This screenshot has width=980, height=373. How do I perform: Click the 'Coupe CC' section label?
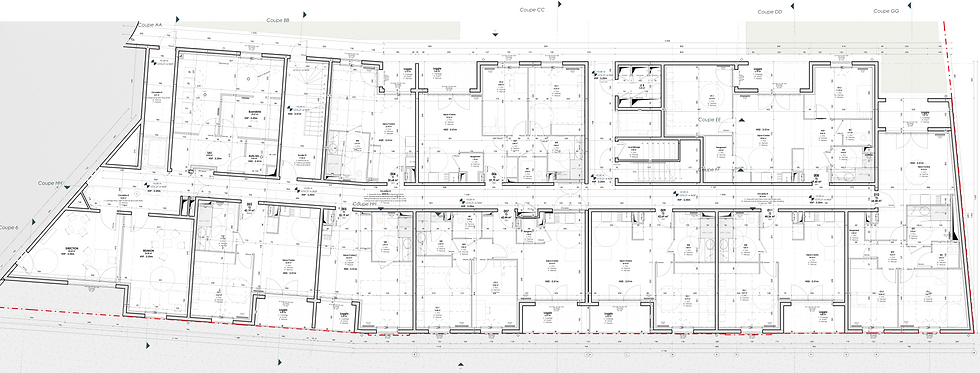coord(532,10)
